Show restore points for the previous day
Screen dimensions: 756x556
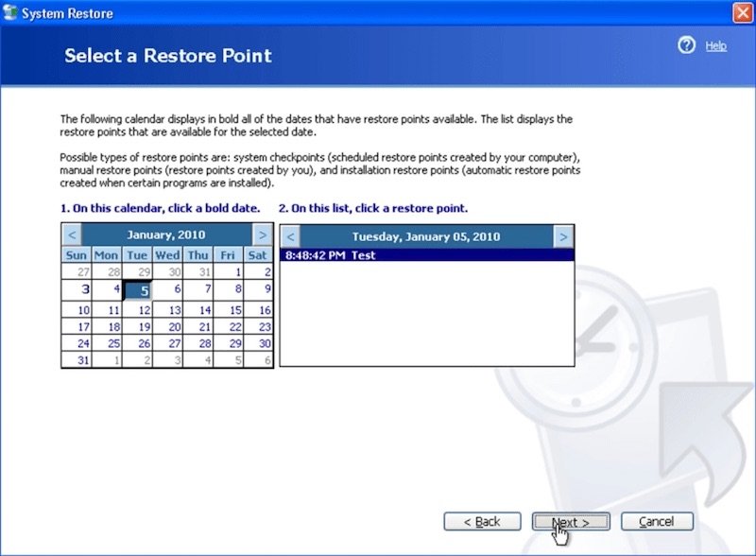290,236
